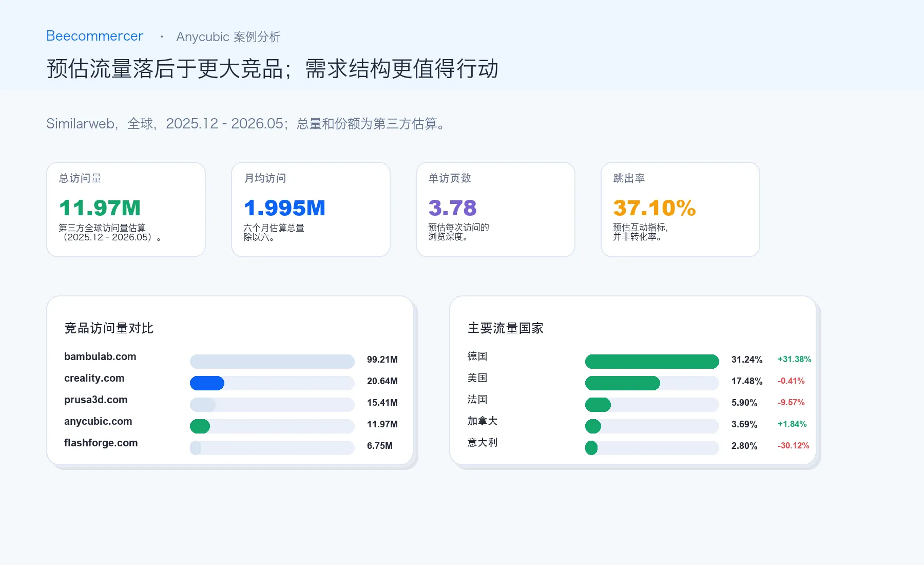Click the 法国 share bar
This screenshot has height=565, width=924.
point(598,405)
